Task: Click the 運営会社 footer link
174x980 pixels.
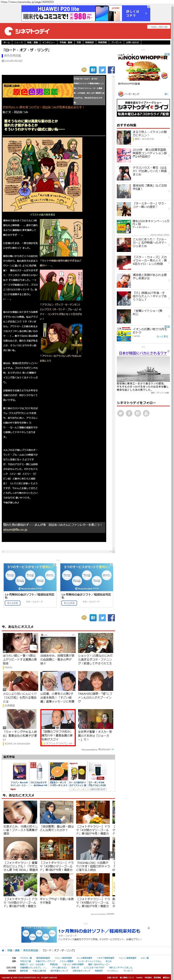Action: pyautogui.click(x=166, y=977)
